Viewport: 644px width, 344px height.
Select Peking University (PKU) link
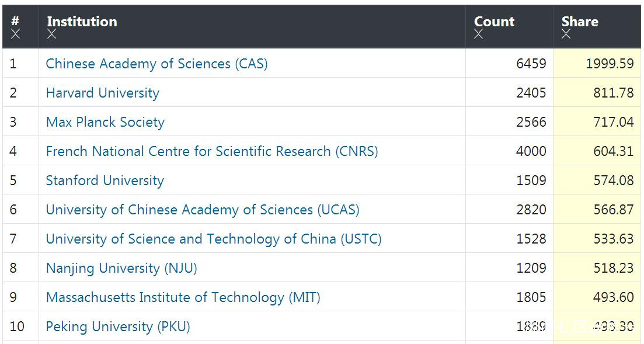pyautogui.click(x=118, y=326)
